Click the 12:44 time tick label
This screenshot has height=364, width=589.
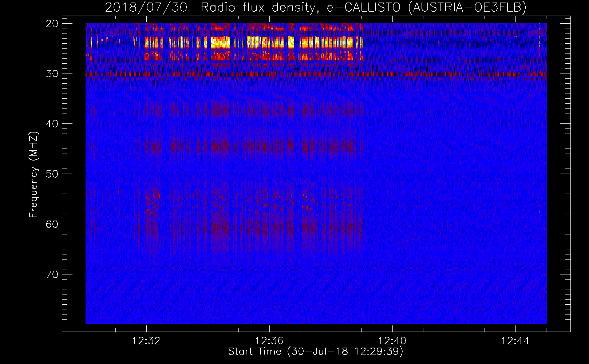click(515, 341)
